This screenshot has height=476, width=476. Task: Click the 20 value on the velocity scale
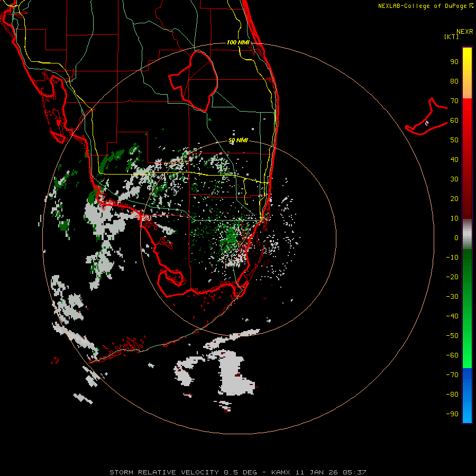454,199
